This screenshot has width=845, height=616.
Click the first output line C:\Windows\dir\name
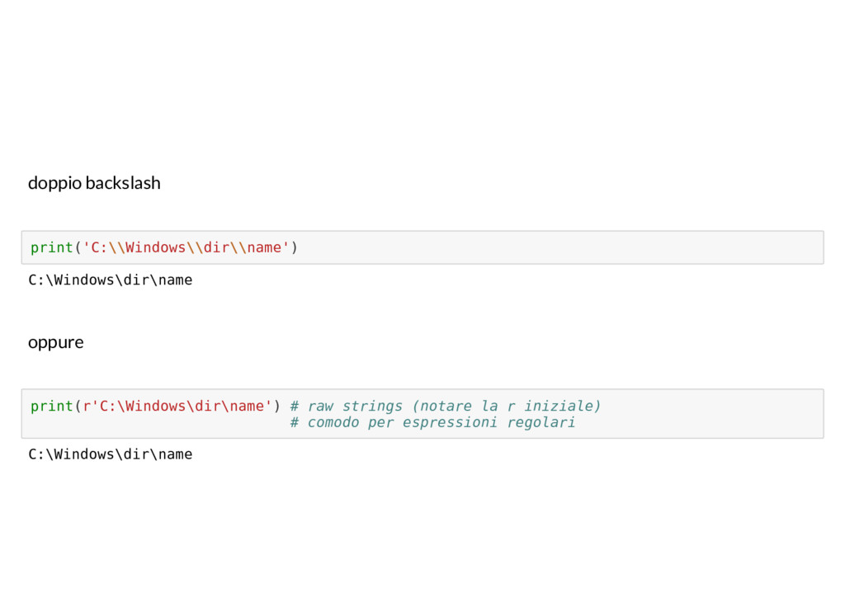[x=111, y=280]
